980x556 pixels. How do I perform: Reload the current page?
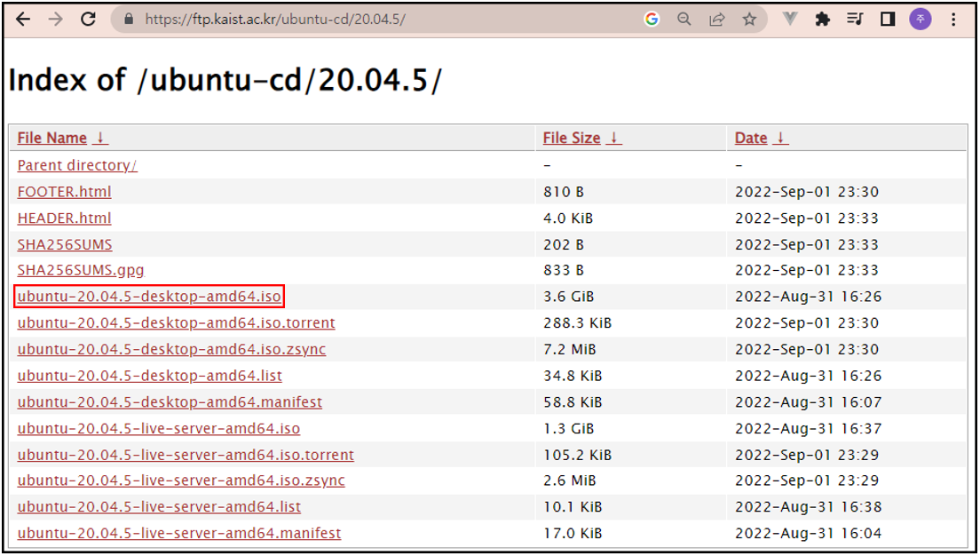coord(89,19)
